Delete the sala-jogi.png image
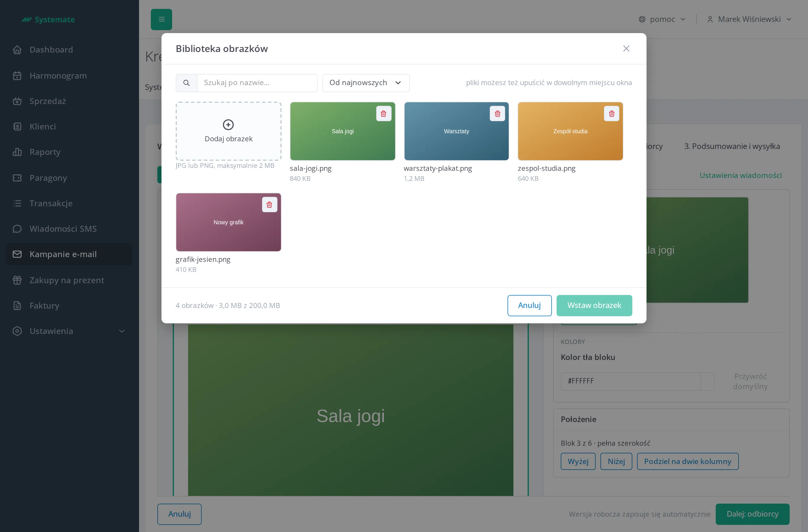The image size is (808, 532). [383, 114]
